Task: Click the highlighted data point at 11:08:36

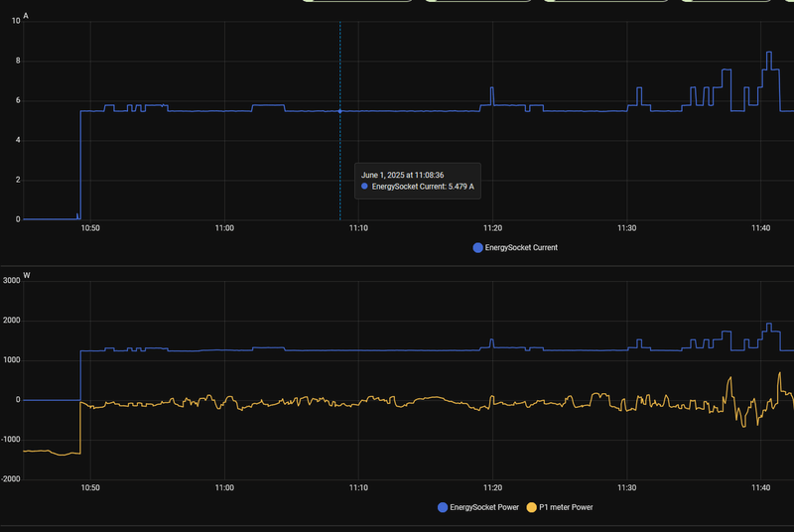Action: coord(339,111)
